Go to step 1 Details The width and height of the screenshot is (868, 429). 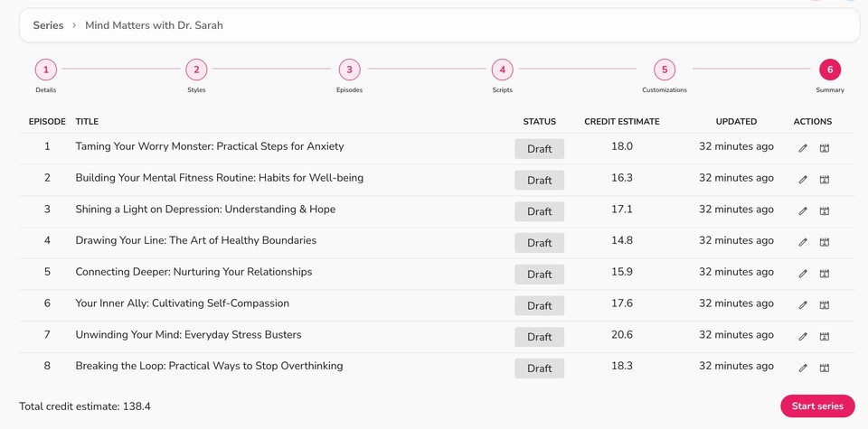point(45,70)
